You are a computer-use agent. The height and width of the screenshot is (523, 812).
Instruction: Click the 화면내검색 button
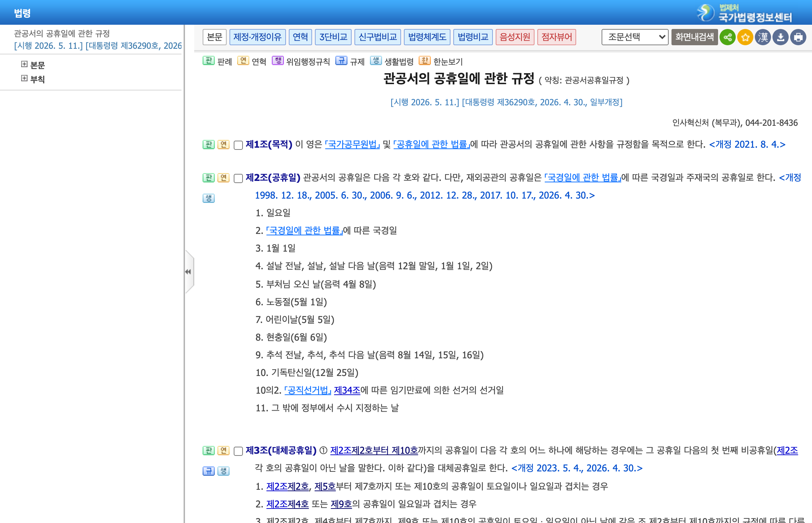click(x=694, y=37)
